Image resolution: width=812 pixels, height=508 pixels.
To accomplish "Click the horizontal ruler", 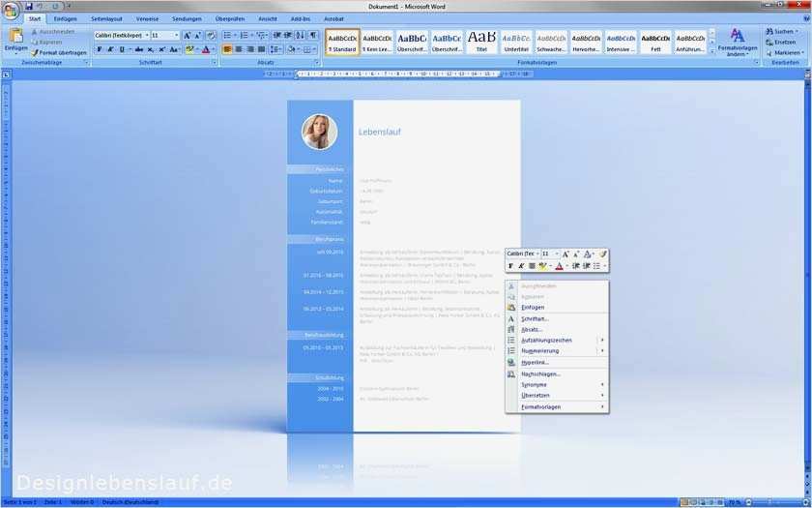I will 398,75.
